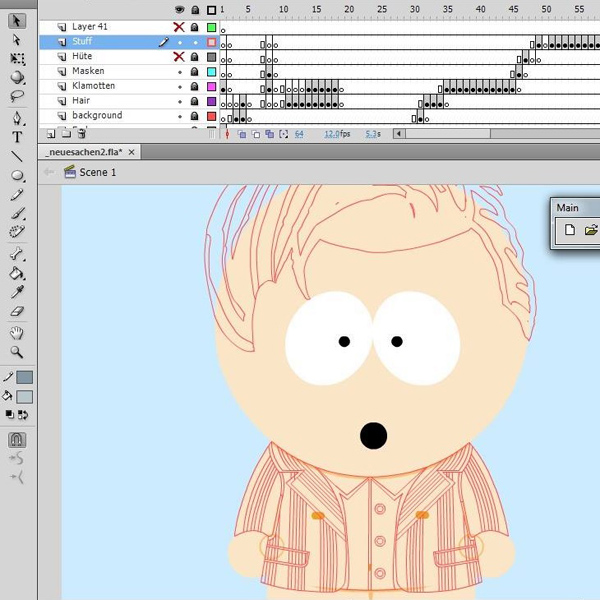Click Open file icon in Main panel

click(x=591, y=230)
